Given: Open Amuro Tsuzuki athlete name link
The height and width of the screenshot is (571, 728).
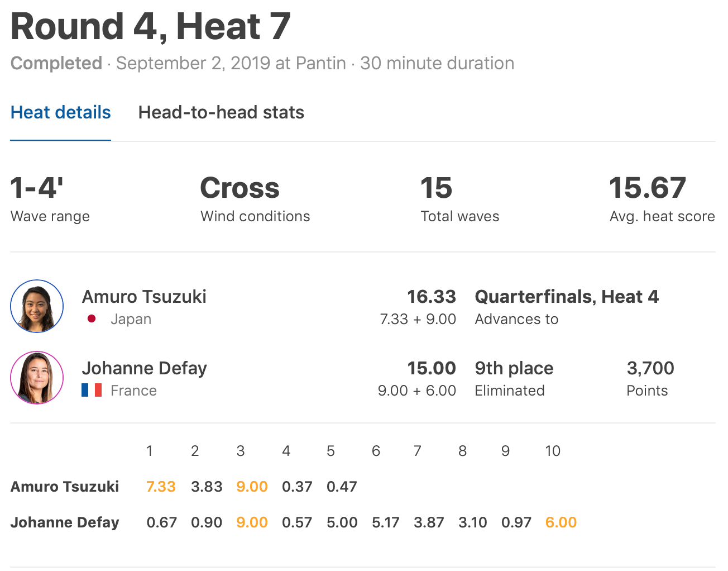Looking at the screenshot, I should coord(144,297).
